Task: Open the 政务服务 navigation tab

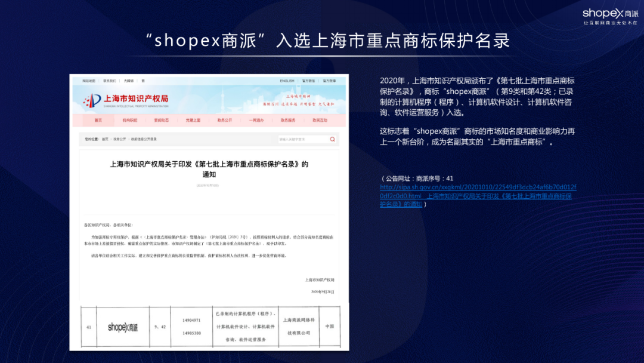Action: coord(288,121)
